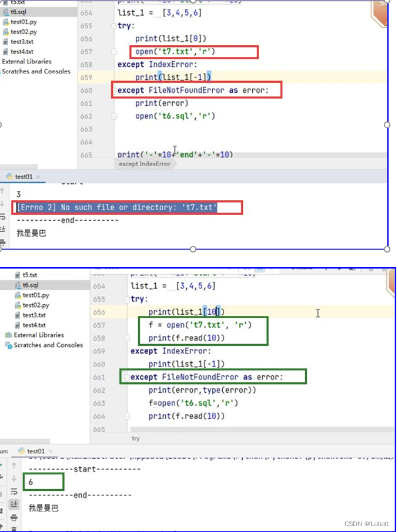Screen dimensions: 398x532
Task: Close the test01 run tab in lower screenshot
Action: click(x=50, y=451)
